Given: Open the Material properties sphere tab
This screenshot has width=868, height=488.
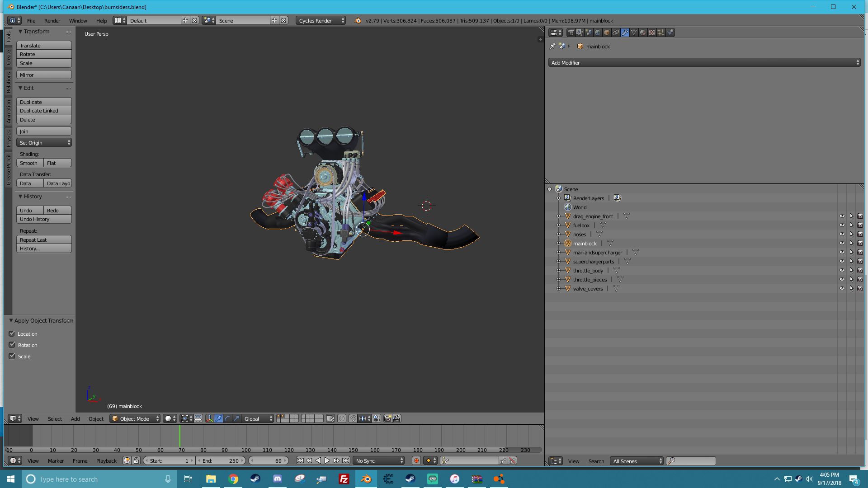Looking at the screenshot, I should pos(642,33).
